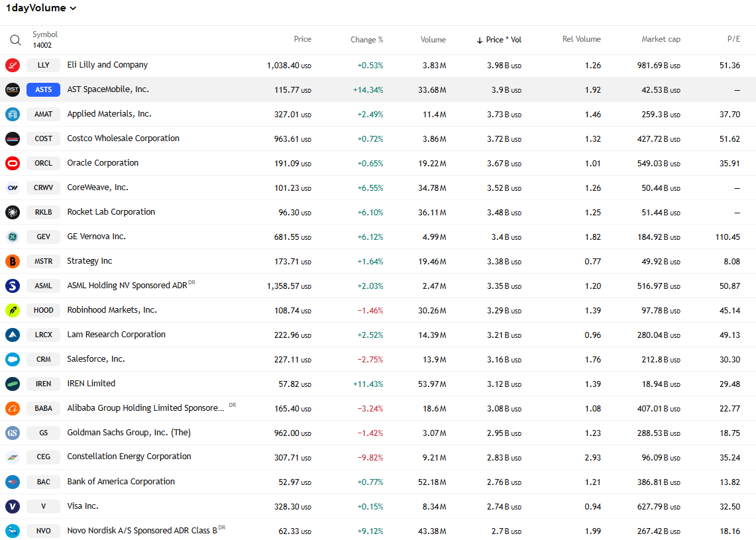Click IREN Limited's 53.97 M volume
This screenshot has width=756, height=540.
[432, 384]
